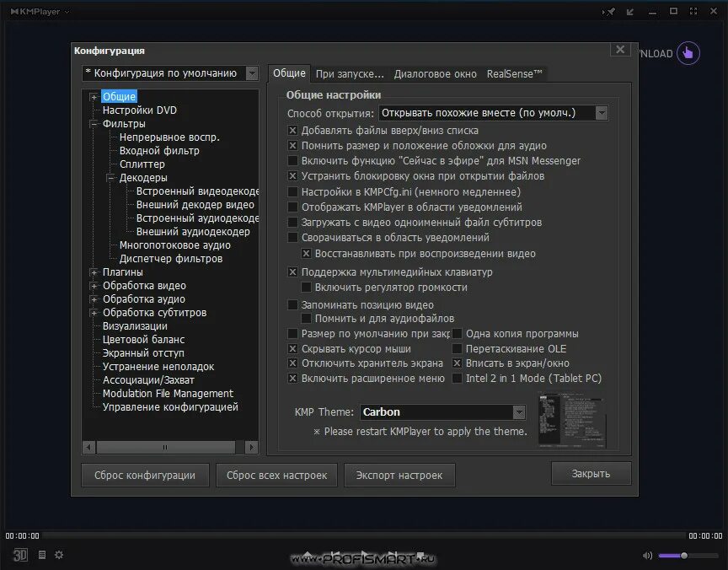Click tree horizontal scrollbar thumb
Viewport: 728px width, 570px height.
pos(165,448)
